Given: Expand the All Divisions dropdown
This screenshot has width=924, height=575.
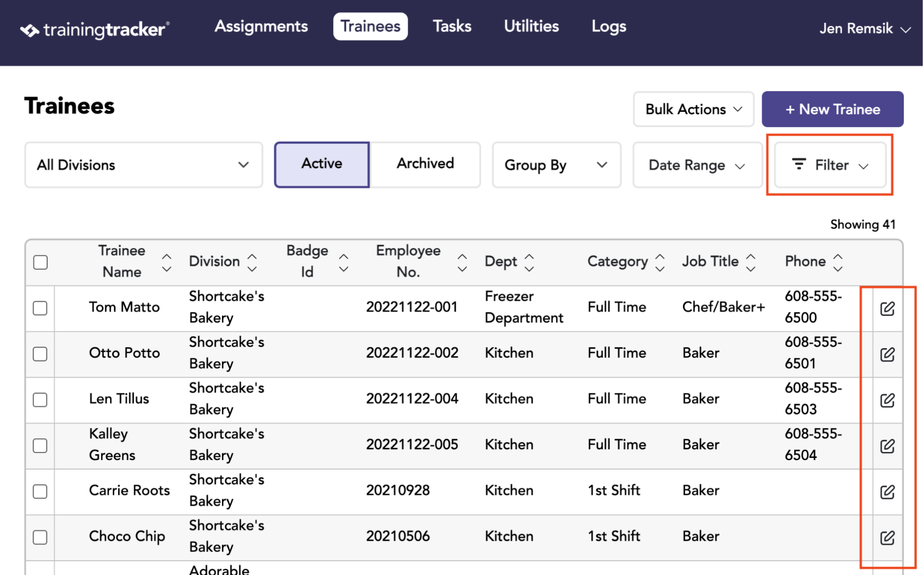Looking at the screenshot, I should pos(144,165).
